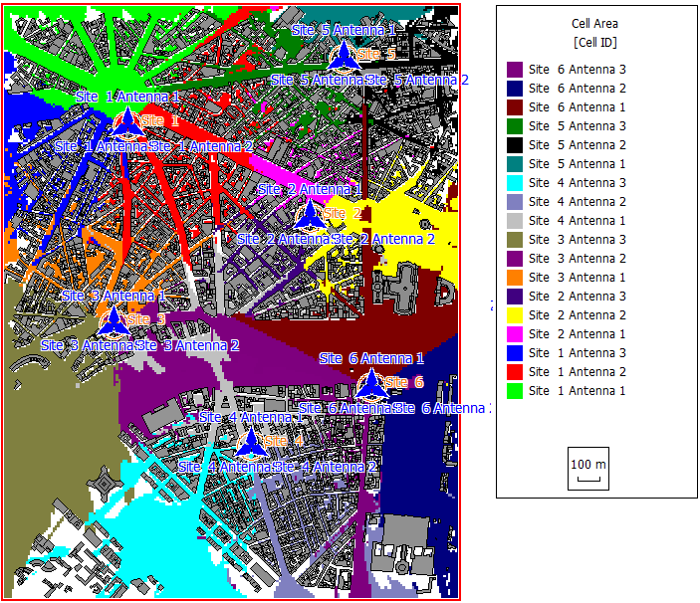This screenshot has width=700, height=603.
Task: Pick the Site 3 antenna marker on map
Action: pos(113,320)
